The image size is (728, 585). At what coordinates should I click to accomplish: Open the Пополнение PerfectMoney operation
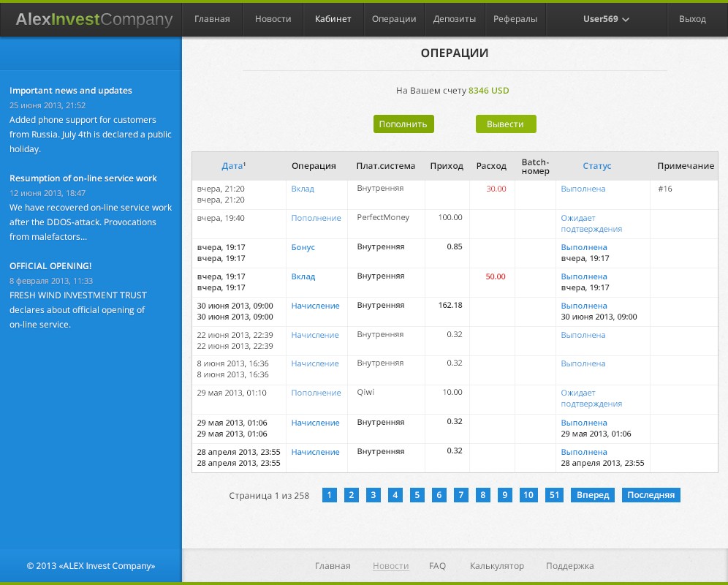(316, 217)
